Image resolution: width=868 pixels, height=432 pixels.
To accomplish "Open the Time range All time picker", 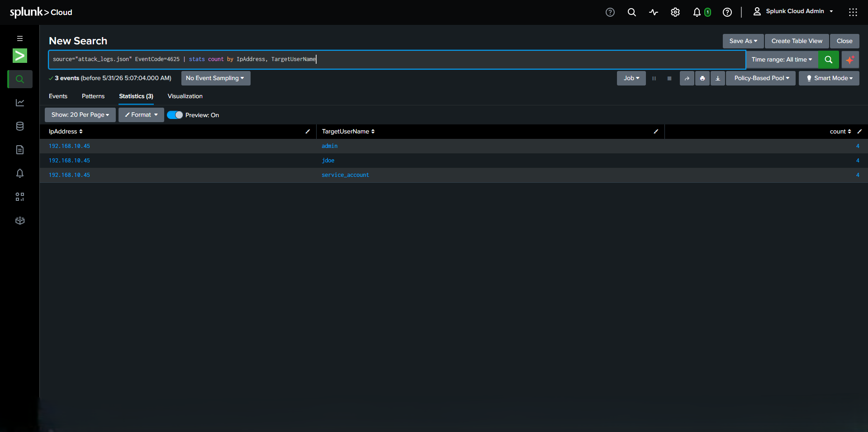I will (x=782, y=59).
